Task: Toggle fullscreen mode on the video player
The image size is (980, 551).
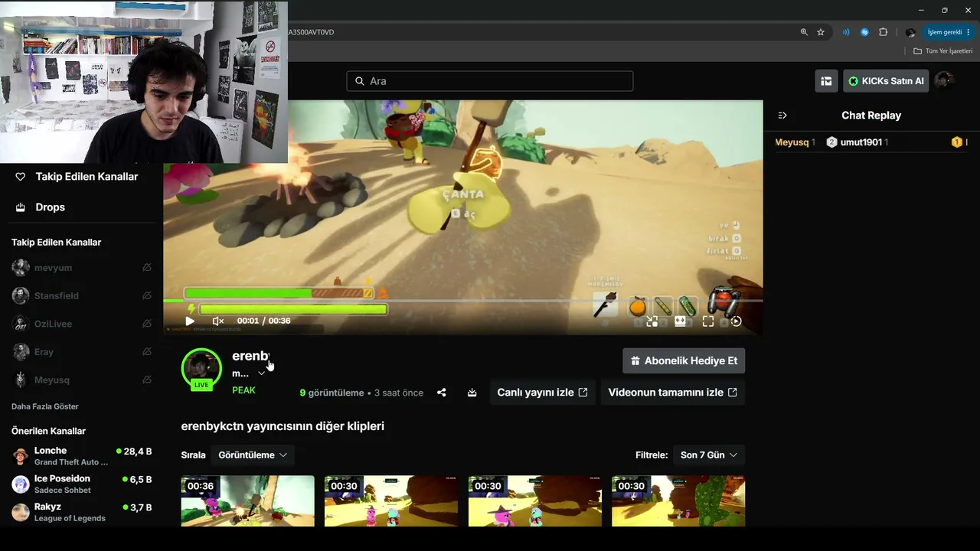Action: click(708, 321)
